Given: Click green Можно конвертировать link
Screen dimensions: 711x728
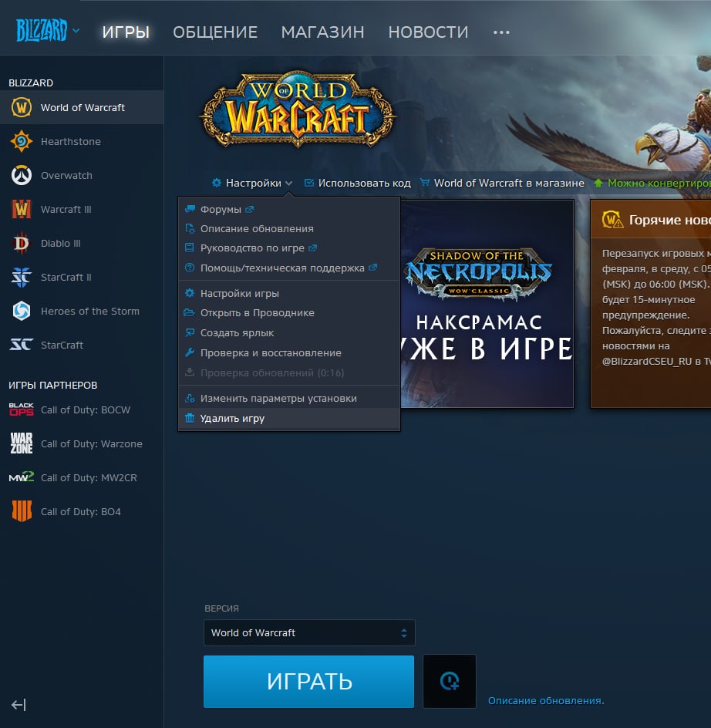Looking at the screenshot, I should 652,183.
